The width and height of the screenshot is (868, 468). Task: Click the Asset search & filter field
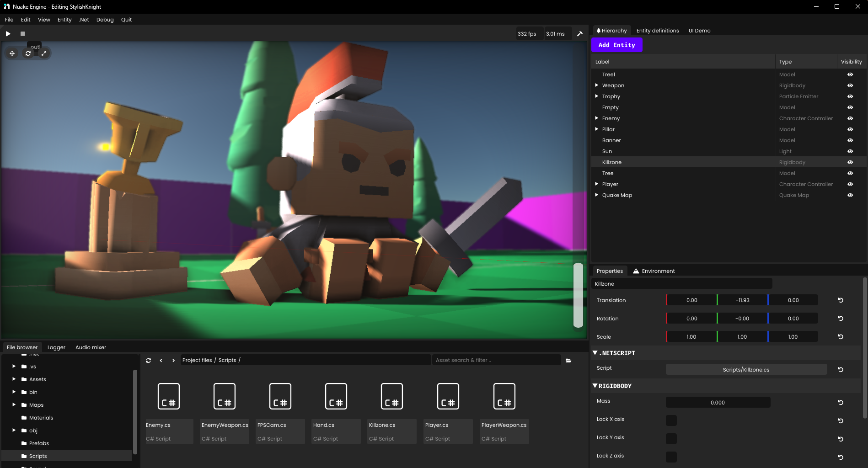pyautogui.click(x=497, y=360)
